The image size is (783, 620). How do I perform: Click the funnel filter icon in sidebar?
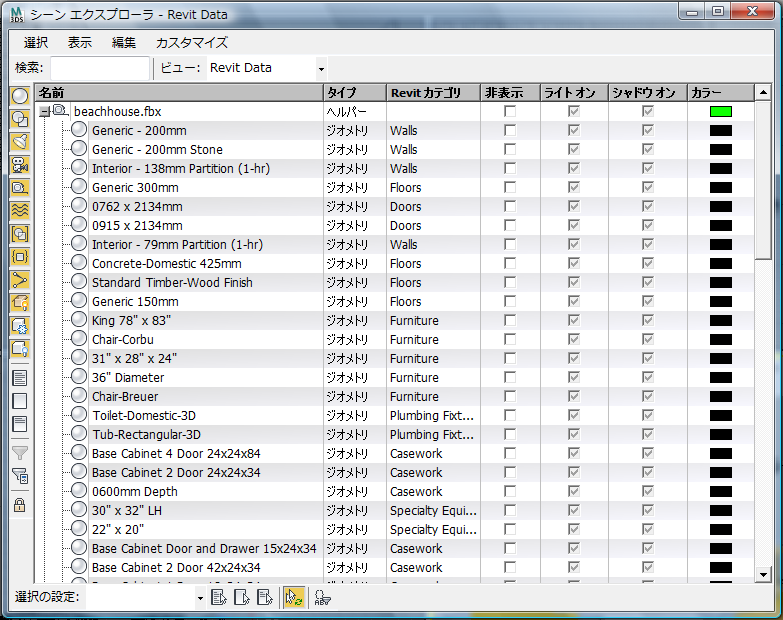point(20,452)
